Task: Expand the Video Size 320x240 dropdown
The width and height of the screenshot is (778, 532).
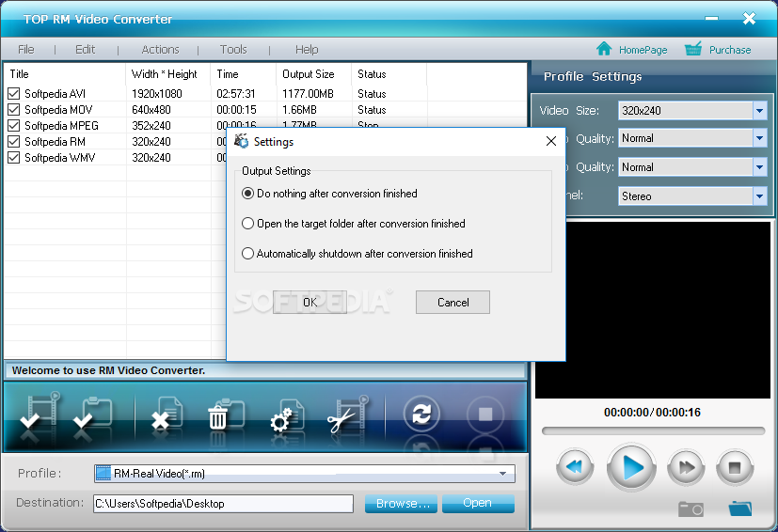Action: (x=759, y=111)
